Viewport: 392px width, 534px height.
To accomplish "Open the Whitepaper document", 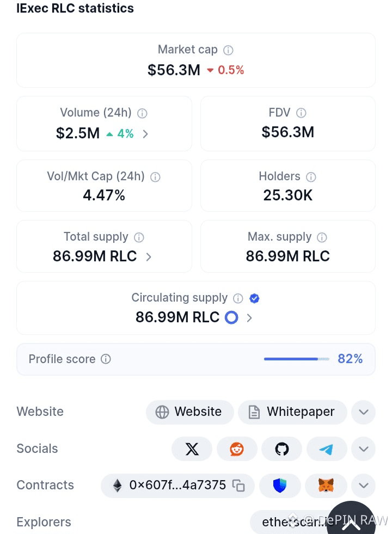I will tap(292, 412).
